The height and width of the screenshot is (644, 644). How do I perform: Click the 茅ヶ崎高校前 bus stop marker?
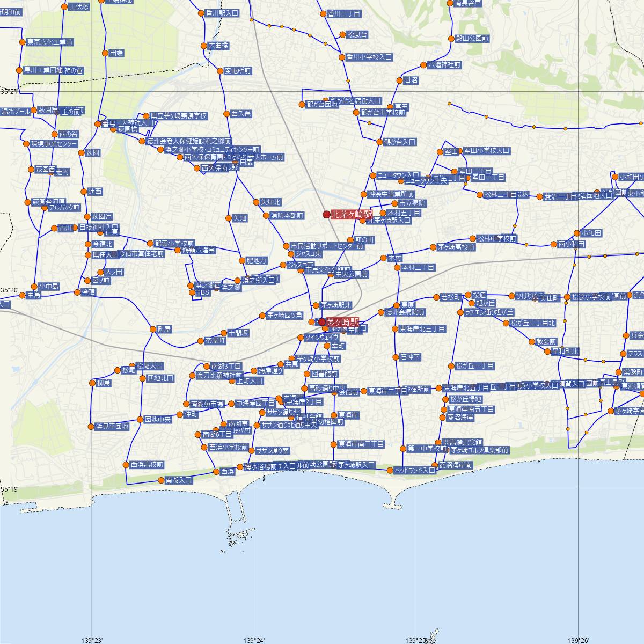click(433, 247)
